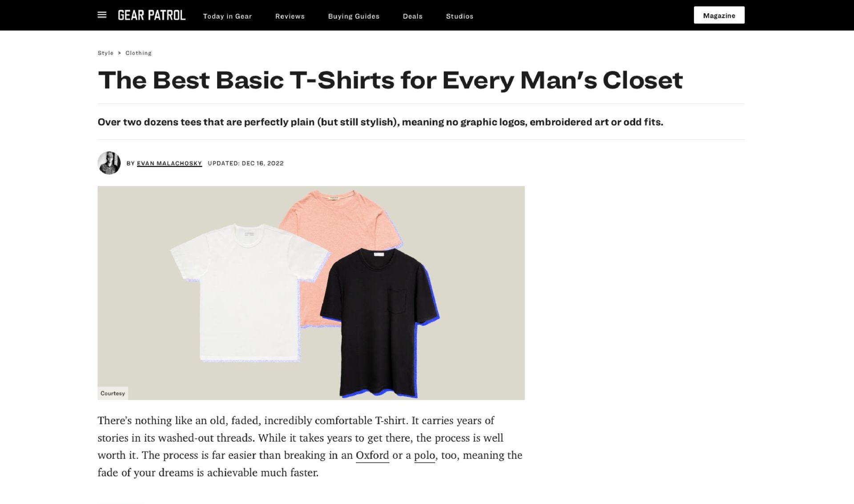Open the hamburger navigation menu
Viewport: 854px width, 504px height.
(102, 15)
